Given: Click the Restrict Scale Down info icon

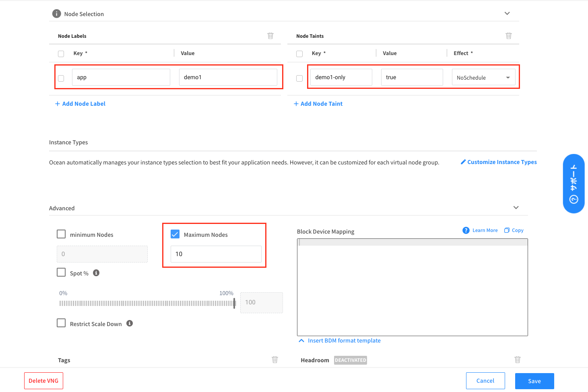Looking at the screenshot, I should [x=130, y=323].
